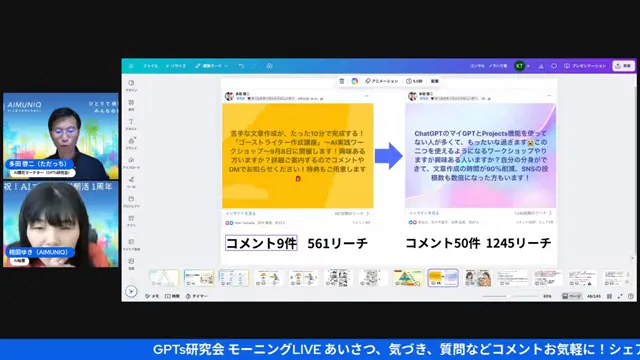
Task: Adjust the zoom slider in bottom bar
Action: [509, 296]
